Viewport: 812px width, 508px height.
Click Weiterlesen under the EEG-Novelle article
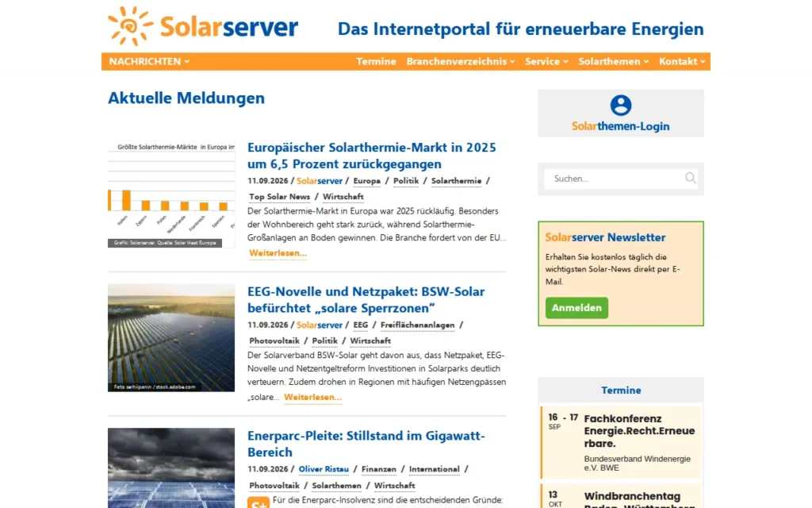click(312, 397)
